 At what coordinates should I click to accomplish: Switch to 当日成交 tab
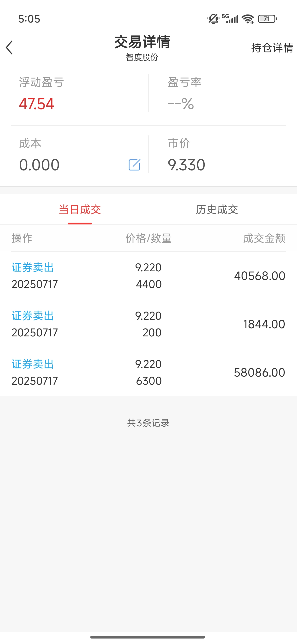pyautogui.click(x=80, y=210)
